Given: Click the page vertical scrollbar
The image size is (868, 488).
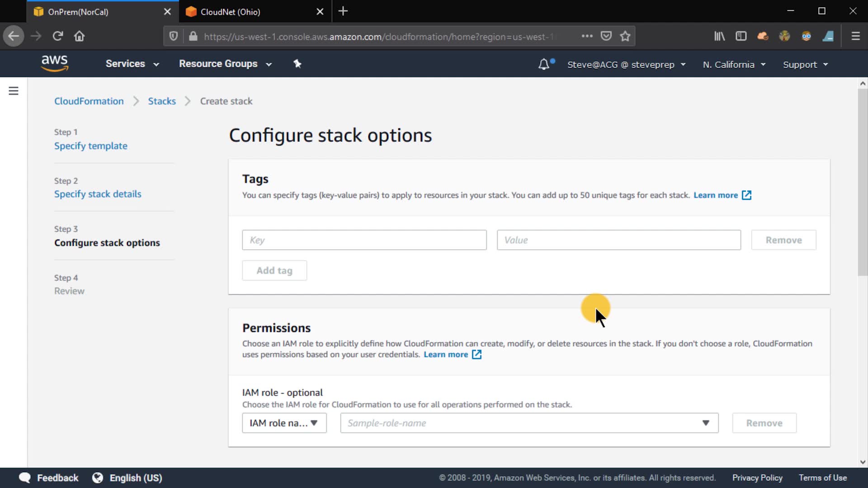Looking at the screenshot, I should [x=862, y=181].
